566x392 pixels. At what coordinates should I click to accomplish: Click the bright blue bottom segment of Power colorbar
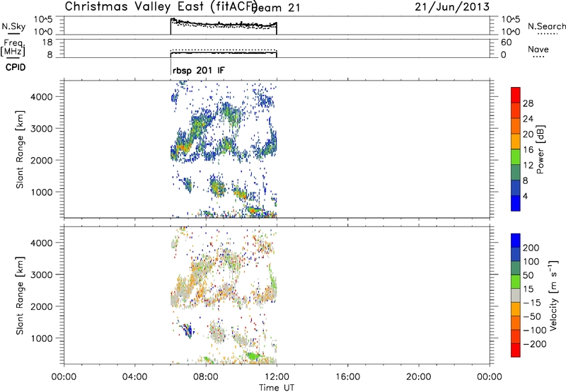(x=516, y=203)
